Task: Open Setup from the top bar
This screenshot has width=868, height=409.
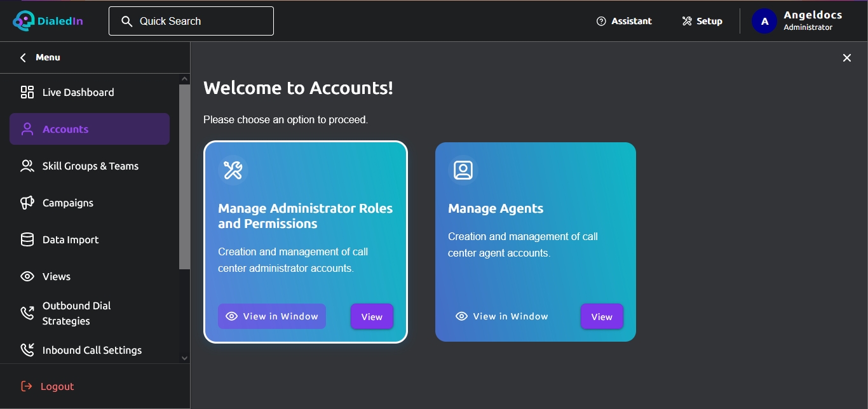Action: click(702, 21)
